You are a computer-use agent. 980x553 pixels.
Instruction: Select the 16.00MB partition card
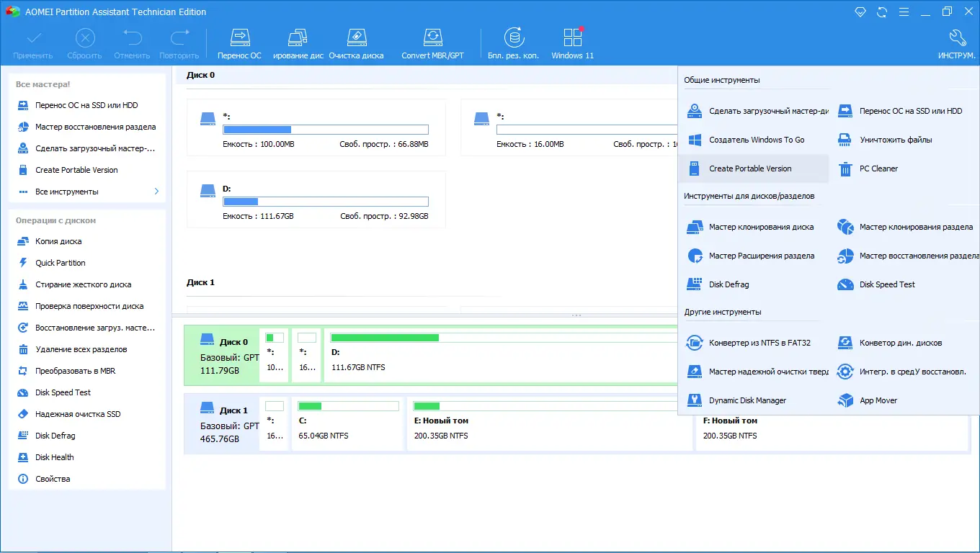point(569,127)
